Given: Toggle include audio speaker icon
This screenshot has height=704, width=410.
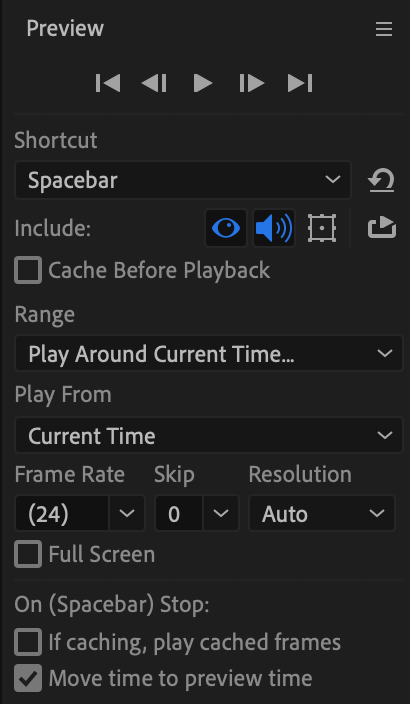Looking at the screenshot, I should coord(274,228).
